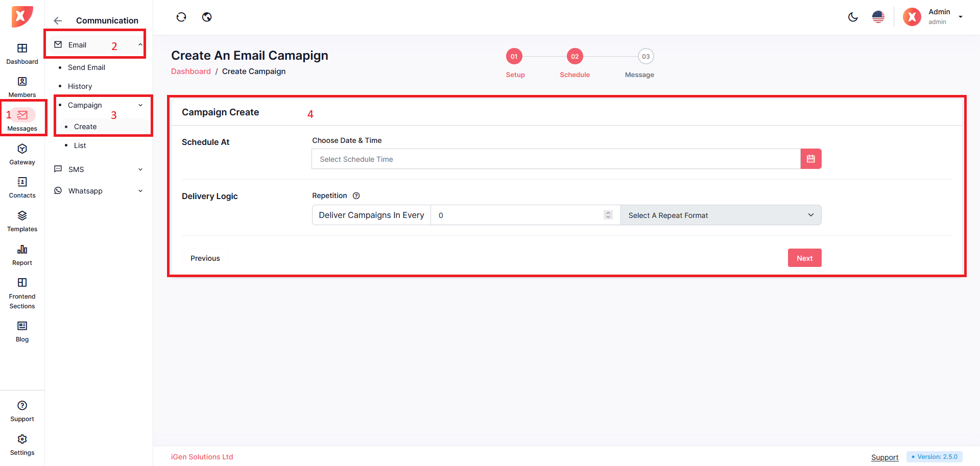Expand the Whatsapp menu
The width and height of the screenshot is (980, 466).
coord(99,191)
